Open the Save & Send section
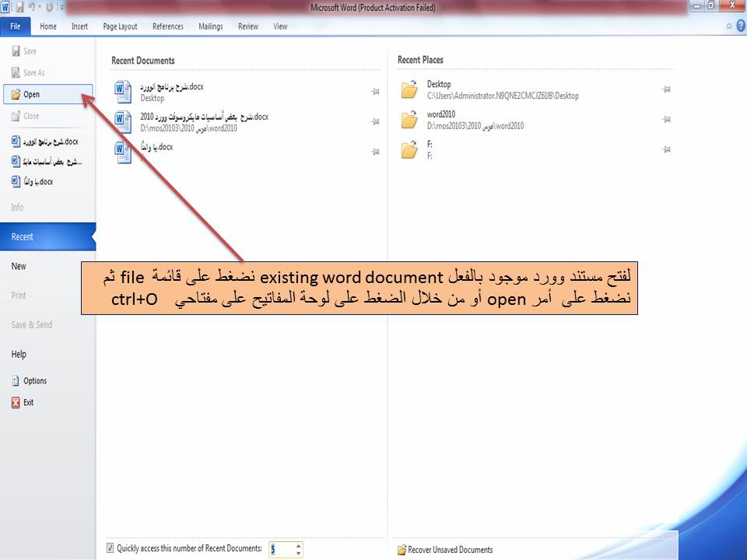The width and height of the screenshot is (747, 560). 31,325
